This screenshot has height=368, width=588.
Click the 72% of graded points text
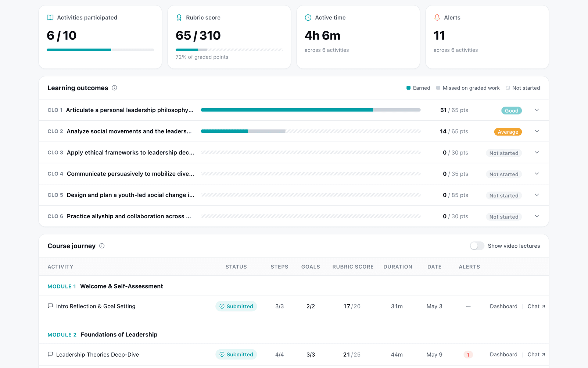tap(202, 57)
